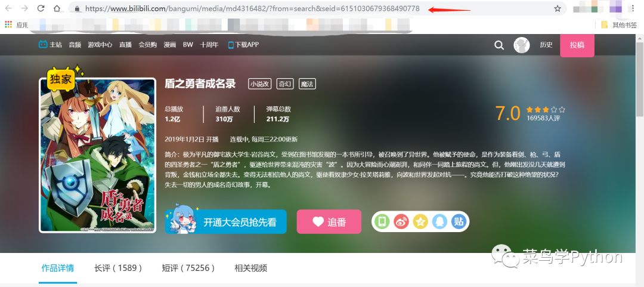Switch to the 相关视频 tab
Image resolution: width=644 pixels, height=287 pixels.
[251, 269]
